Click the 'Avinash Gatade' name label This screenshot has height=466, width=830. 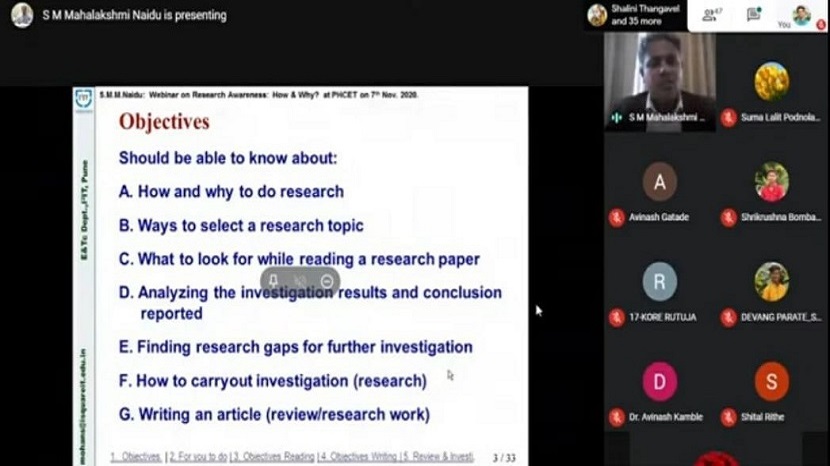[x=659, y=218]
